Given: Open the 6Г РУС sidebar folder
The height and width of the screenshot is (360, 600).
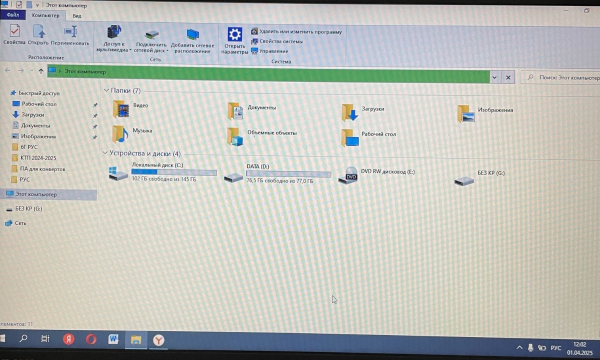Looking at the screenshot, I should pos(24,147).
